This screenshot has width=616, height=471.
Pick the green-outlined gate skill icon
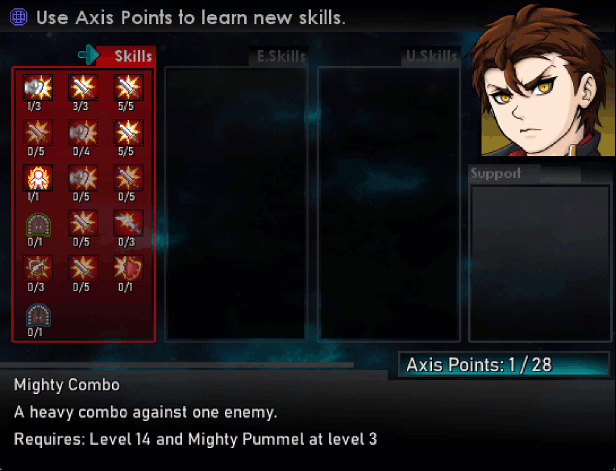coord(38,224)
